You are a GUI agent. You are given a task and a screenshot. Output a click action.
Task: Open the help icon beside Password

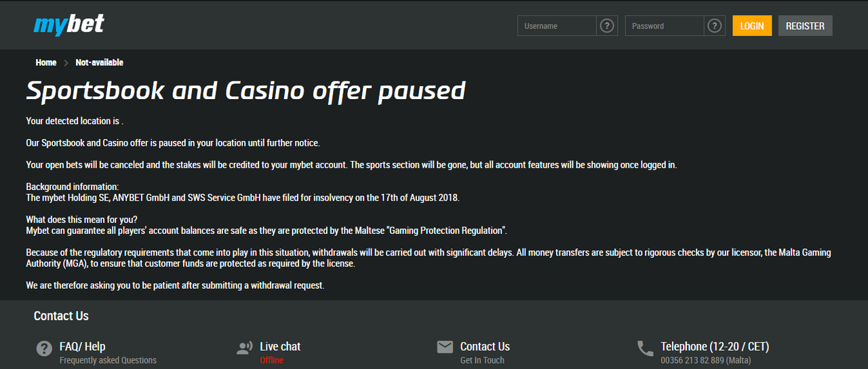tap(715, 26)
